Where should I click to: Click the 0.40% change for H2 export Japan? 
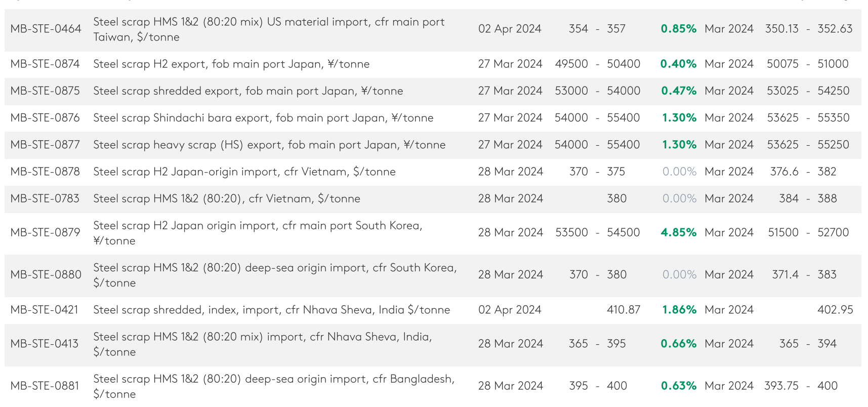point(678,64)
